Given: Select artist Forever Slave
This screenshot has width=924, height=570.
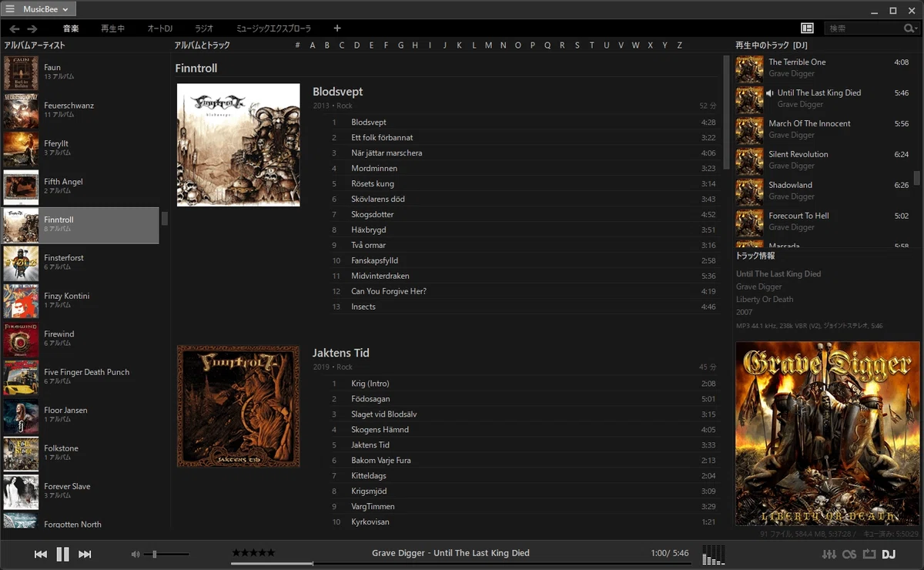Looking at the screenshot, I should tap(80, 492).
